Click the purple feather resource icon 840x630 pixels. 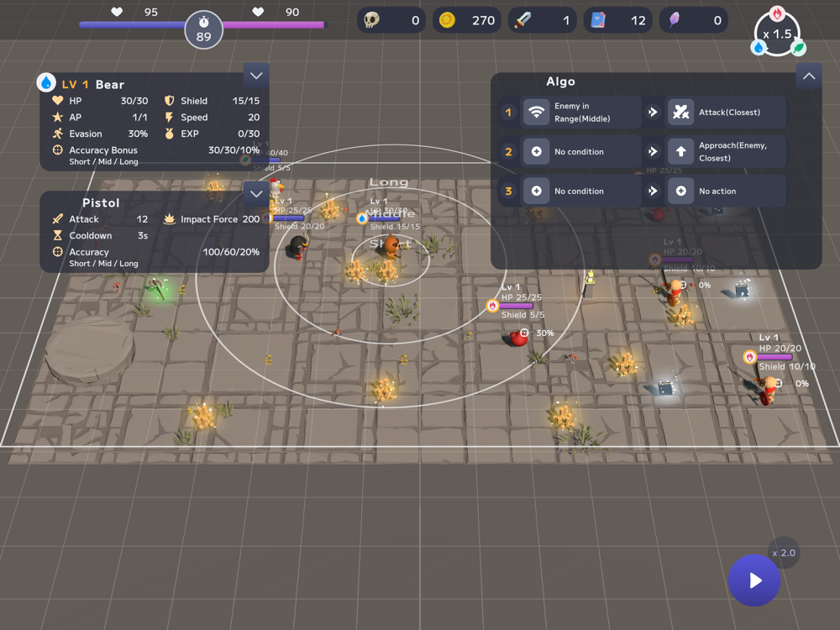675,20
